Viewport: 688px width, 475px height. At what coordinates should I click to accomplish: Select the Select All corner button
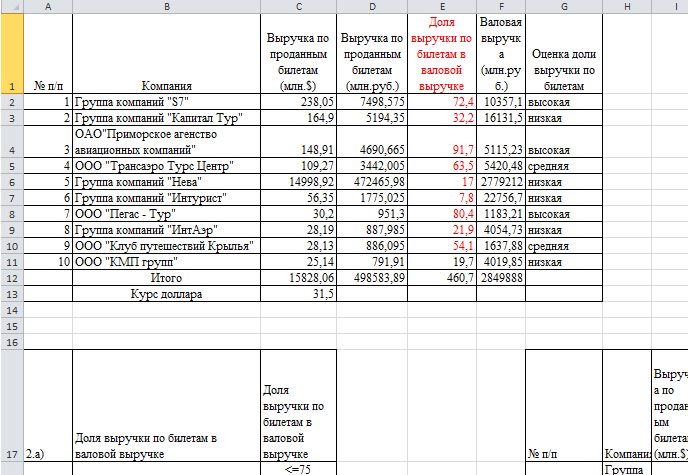point(12,6)
